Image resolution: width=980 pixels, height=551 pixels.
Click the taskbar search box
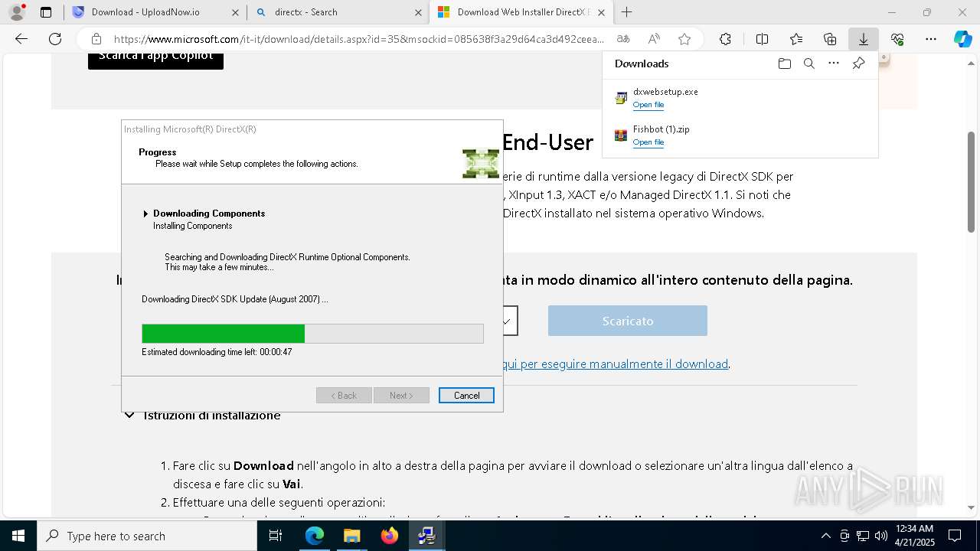pos(147,536)
